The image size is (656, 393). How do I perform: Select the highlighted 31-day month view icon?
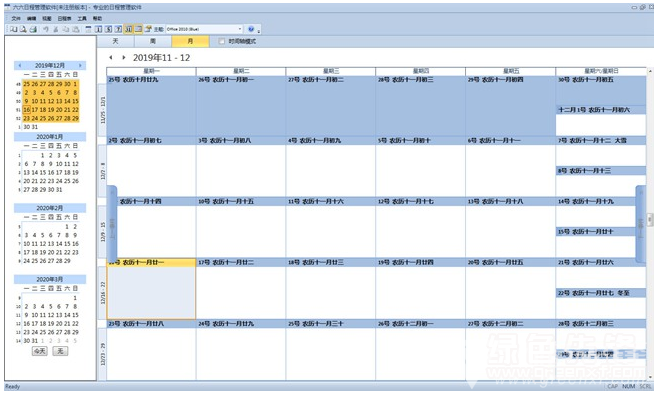128,29
